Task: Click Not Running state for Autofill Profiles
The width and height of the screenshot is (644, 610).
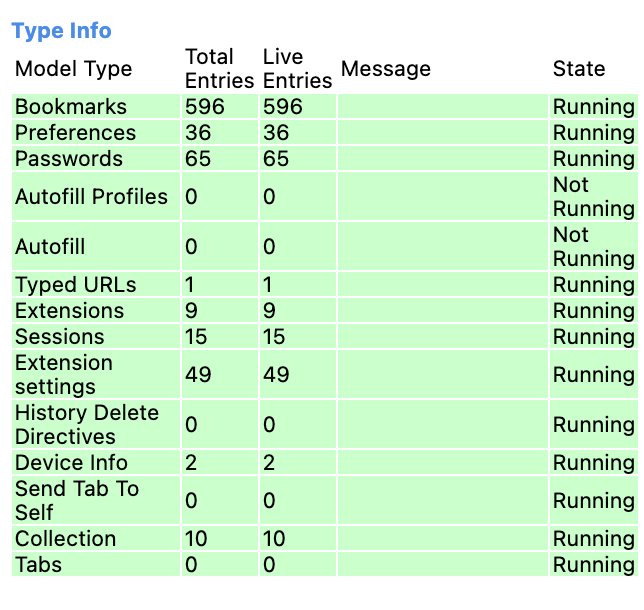Action: tap(593, 196)
